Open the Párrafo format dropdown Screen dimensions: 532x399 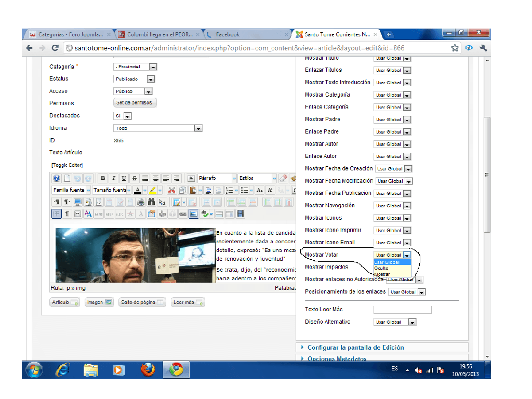pos(217,178)
